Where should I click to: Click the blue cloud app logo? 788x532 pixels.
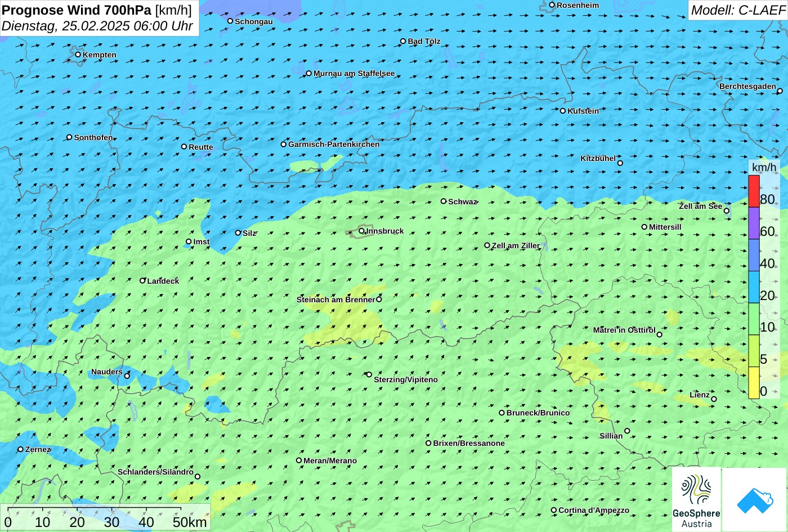(754, 500)
